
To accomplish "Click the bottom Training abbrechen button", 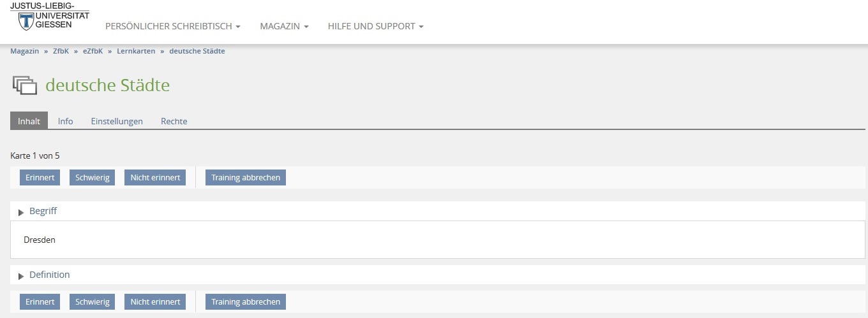I will (246, 302).
